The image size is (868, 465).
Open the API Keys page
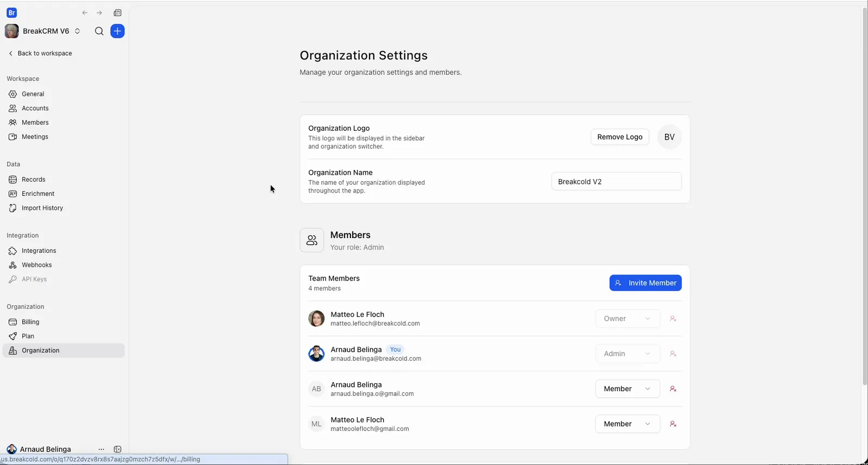click(63, 279)
